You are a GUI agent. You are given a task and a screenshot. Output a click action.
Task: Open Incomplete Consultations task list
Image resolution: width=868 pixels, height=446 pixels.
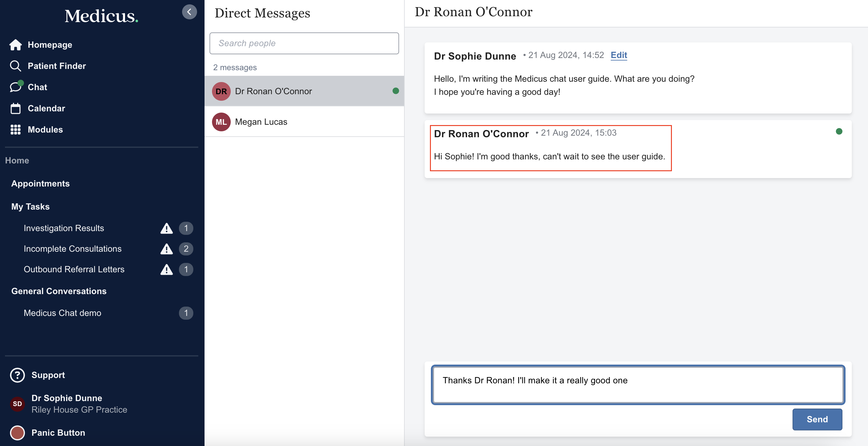[x=72, y=249]
